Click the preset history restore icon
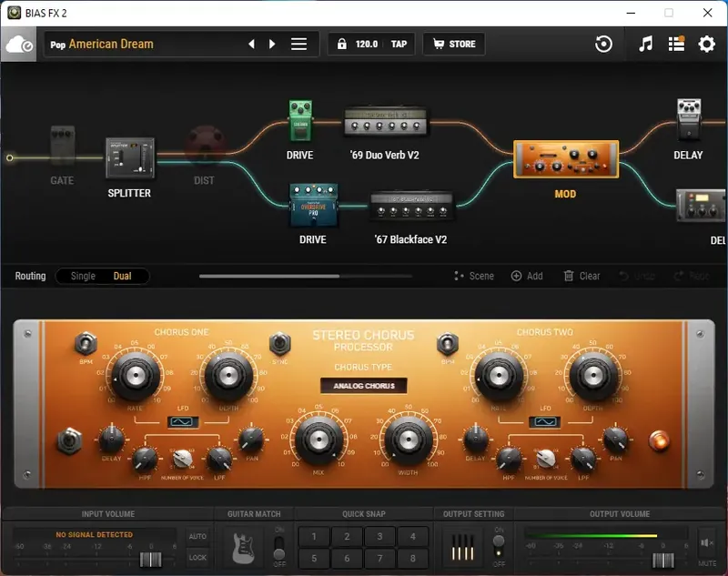728x576 pixels. [604, 43]
